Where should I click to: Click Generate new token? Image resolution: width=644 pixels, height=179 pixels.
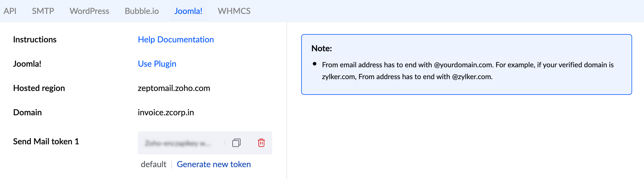(214, 164)
